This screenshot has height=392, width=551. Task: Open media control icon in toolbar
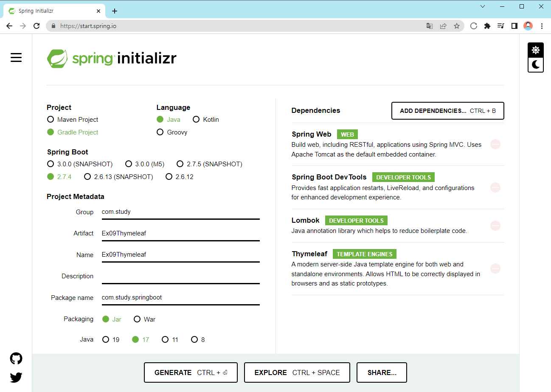point(501,26)
